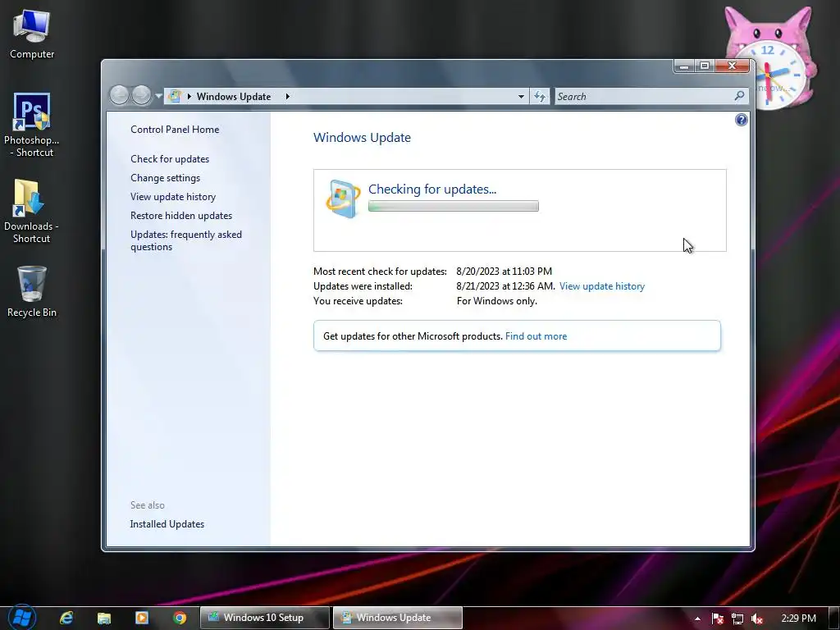Click the 8/20/2023 at 11:03 PM text

point(504,272)
